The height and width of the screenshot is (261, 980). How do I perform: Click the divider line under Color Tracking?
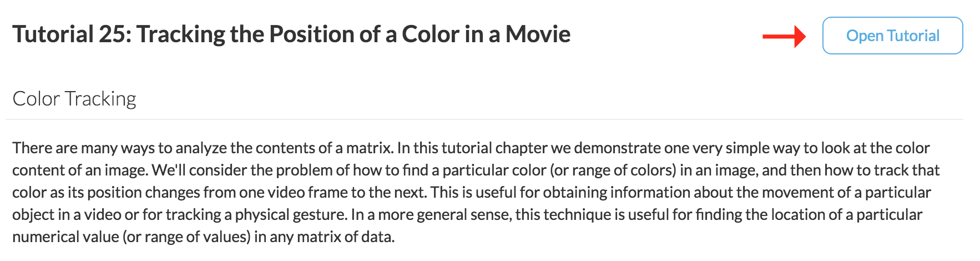484,119
